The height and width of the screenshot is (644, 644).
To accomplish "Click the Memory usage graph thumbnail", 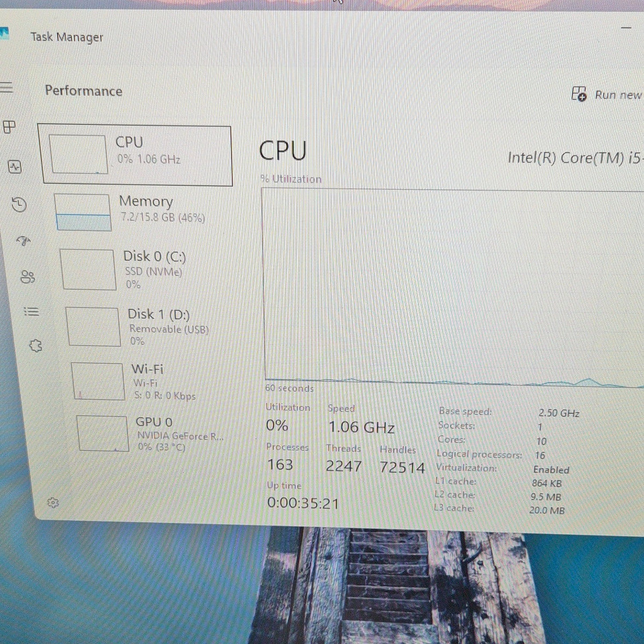I will pyautogui.click(x=83, y=213).
